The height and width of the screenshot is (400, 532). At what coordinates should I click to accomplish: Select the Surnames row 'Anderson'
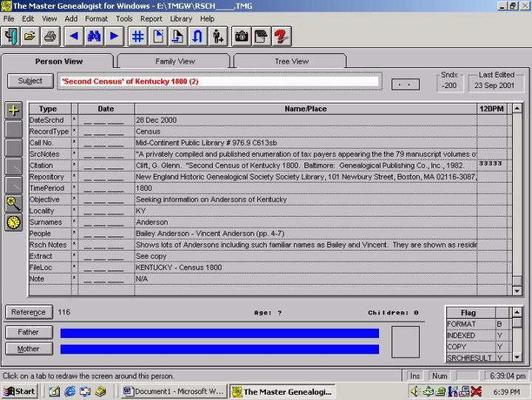coord(270,222)
